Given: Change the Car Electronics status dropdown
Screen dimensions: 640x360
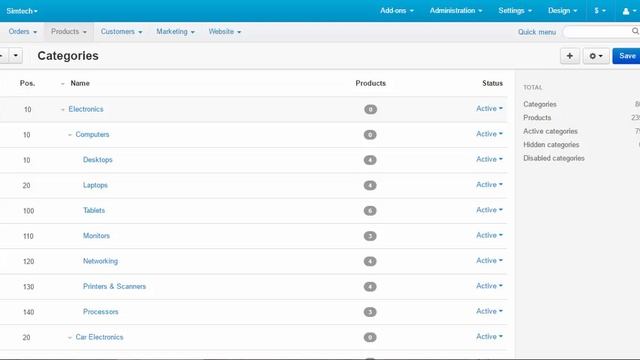Looking at the screenshot, I should 489,336.
